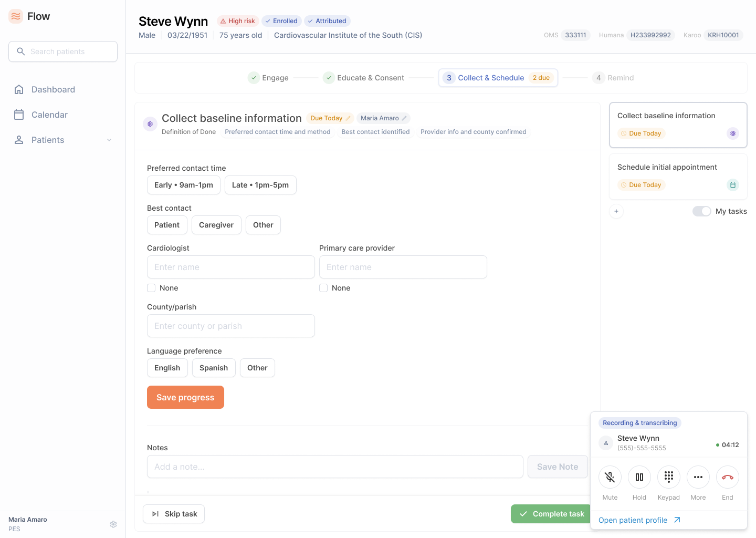756x538 pixels.
Task: Go to Educate & Consent step
Action: pos(364,78)
